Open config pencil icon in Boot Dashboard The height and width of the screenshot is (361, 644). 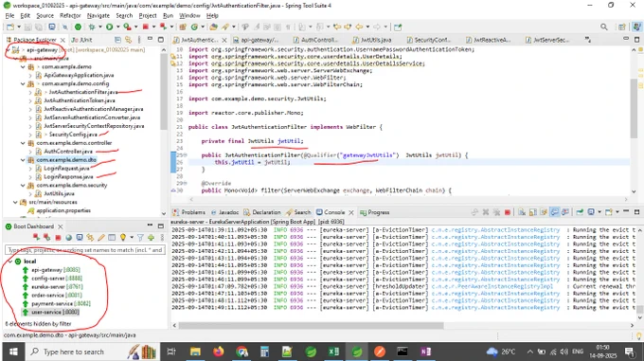[x=101, y=238]
